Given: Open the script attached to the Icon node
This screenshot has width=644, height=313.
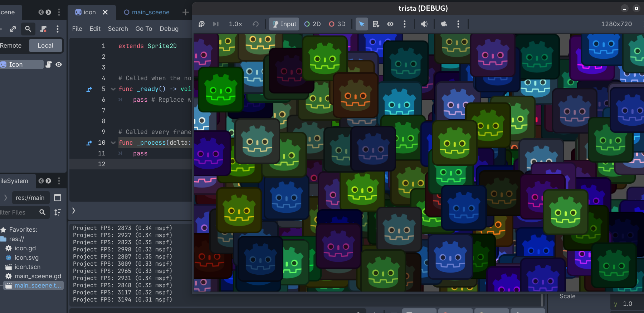Looking at the screenshot, I should point(49,64).
